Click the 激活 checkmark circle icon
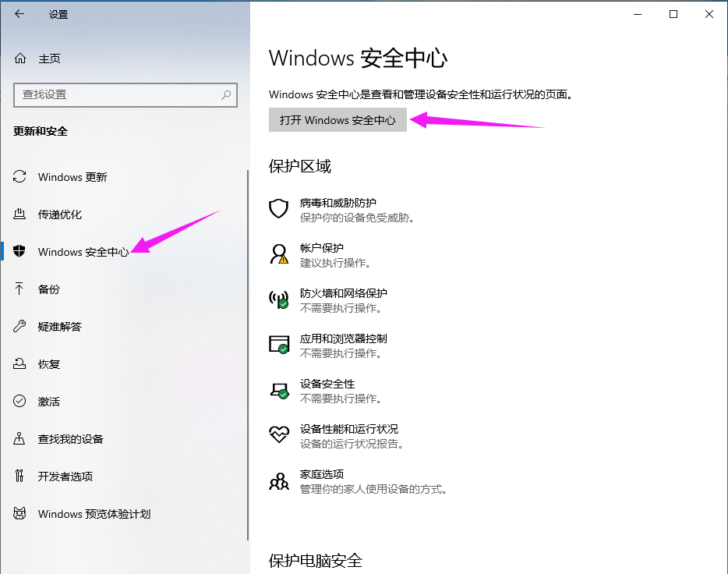The width and height of the screenshot is (728, 574). tap(19, 401)
